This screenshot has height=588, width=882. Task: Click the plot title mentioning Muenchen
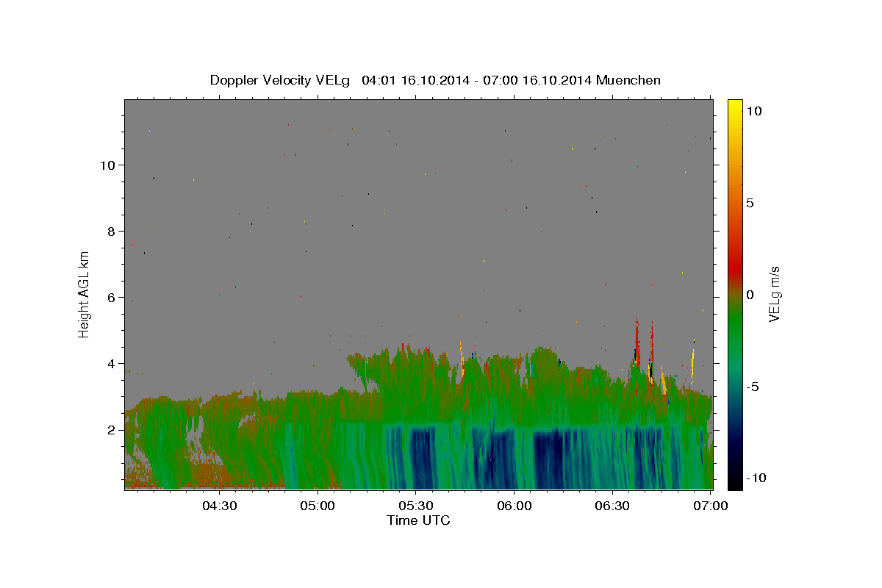point(435,80)
